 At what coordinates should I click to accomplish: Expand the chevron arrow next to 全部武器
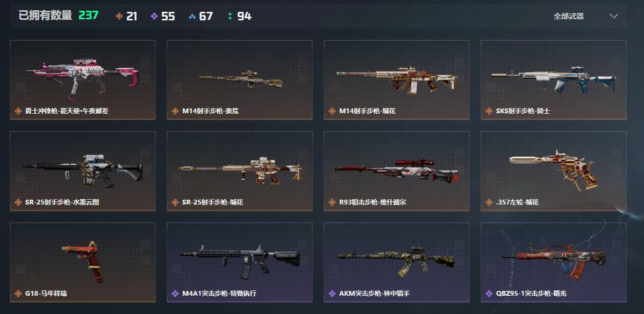613,17
